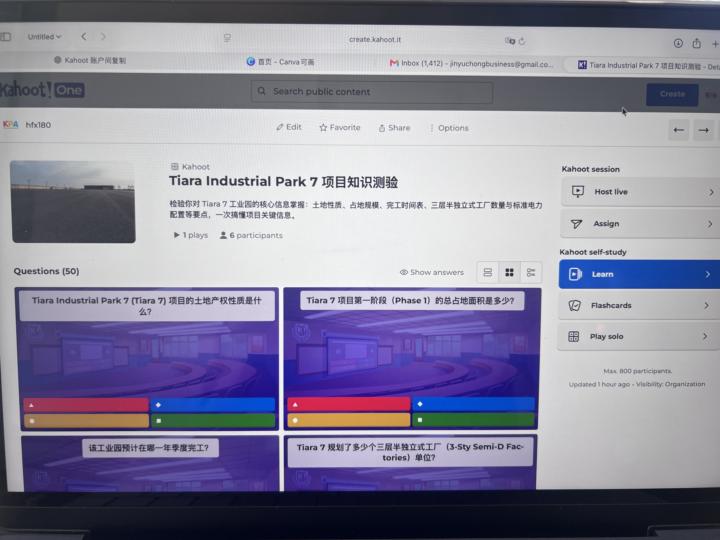Switch to the Canva 可画 tab
The width and height of the screenshot is (720, 540).
coord(280,62)
